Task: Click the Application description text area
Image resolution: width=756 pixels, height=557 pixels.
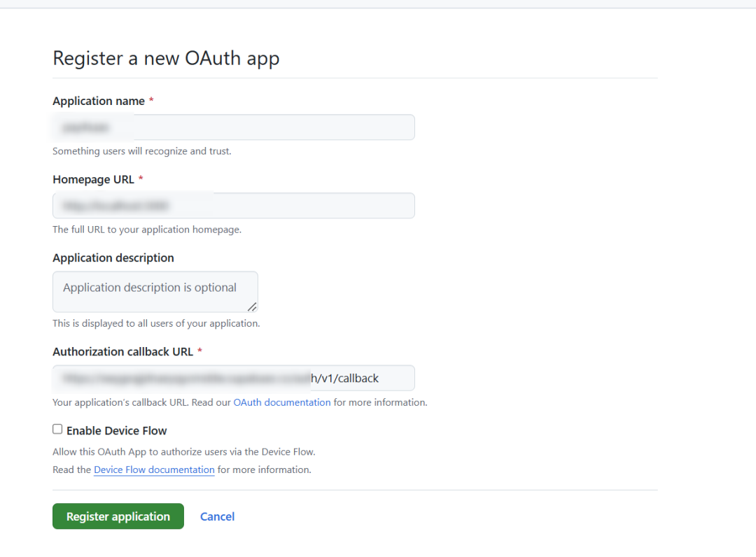Action: pos(154,288)
